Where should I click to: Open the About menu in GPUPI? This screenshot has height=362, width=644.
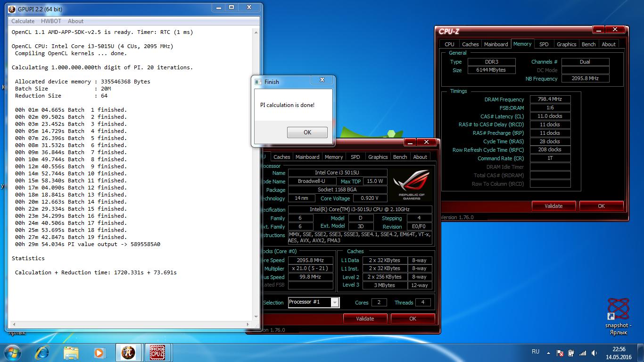coord(75,21)
